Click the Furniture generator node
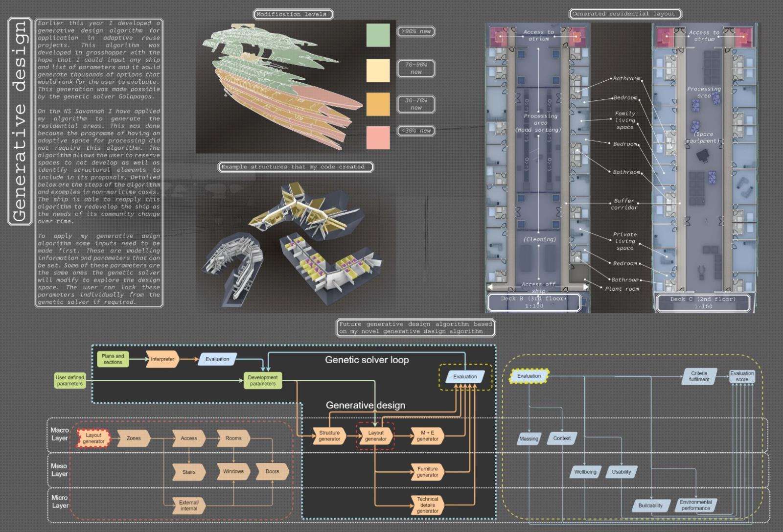783x532 pixels. [427, 472]
